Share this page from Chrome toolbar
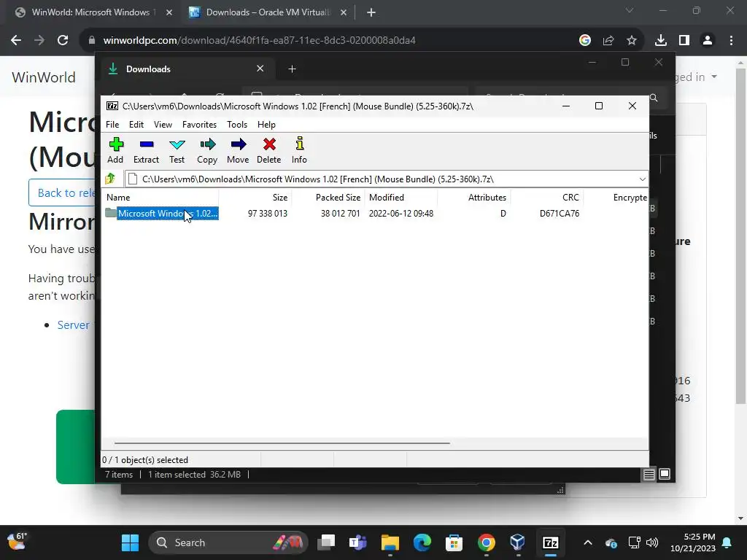747x560 pixels. pyautogui.click(x=608, y=41)
